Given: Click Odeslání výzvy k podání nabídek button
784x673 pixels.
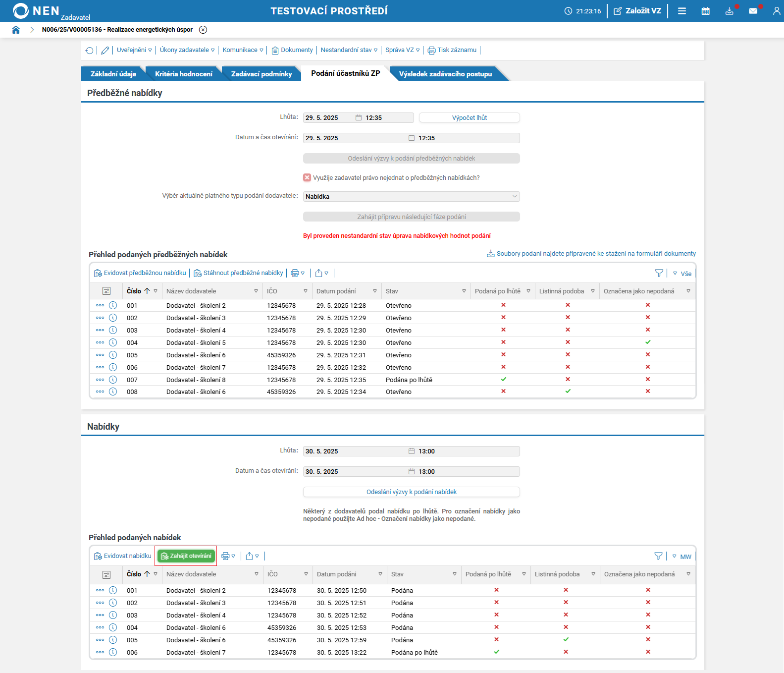Looking at the screenshot, I should coord(412,492).
